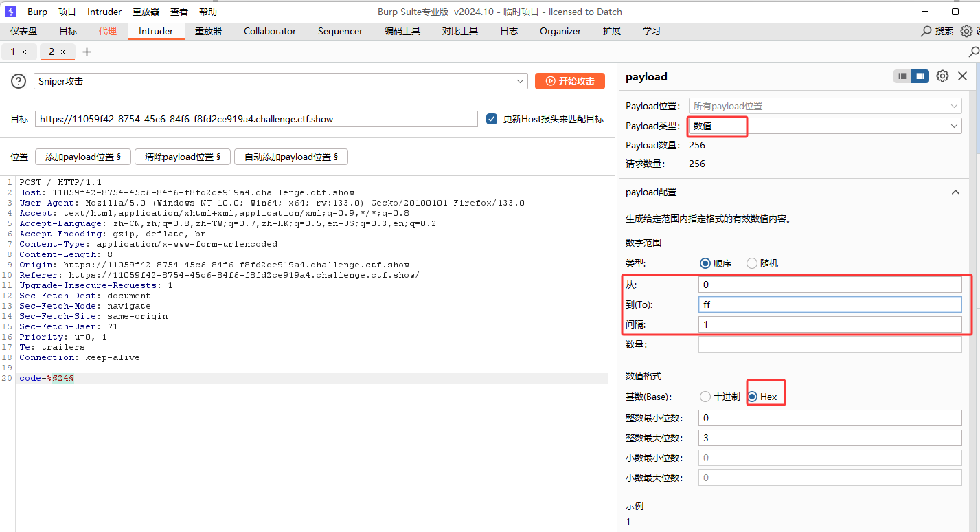Open the Burp menu
The width and height of the screenshot is (980, 532).
(x=37, y=12)
